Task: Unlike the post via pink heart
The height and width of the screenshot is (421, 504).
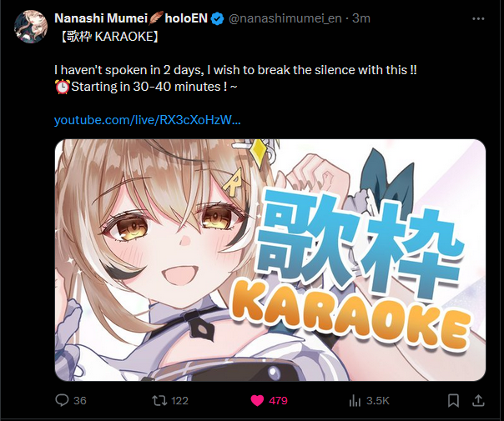Action: point(257,400)
